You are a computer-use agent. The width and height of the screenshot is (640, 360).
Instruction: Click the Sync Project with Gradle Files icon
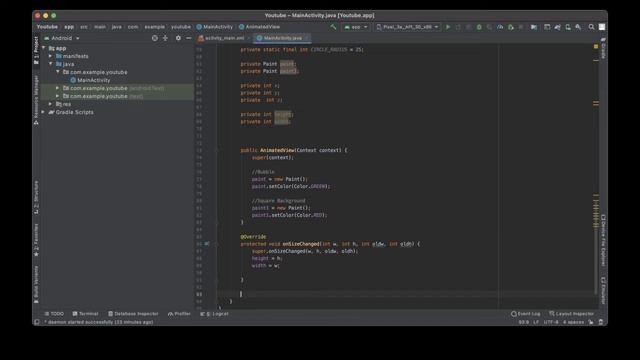pos(557,27)
